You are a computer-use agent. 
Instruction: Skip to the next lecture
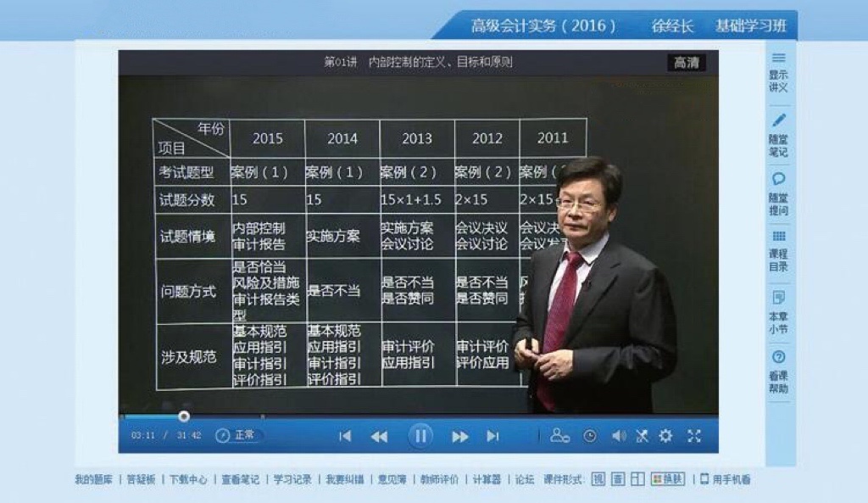[x=492, y=436]
